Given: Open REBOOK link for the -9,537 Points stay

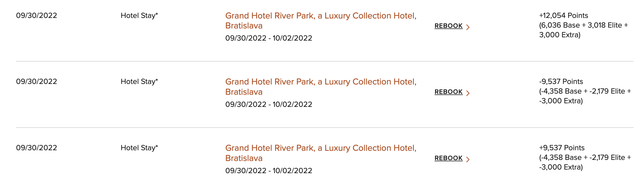Looking at the screenshot, I should 449,92.
